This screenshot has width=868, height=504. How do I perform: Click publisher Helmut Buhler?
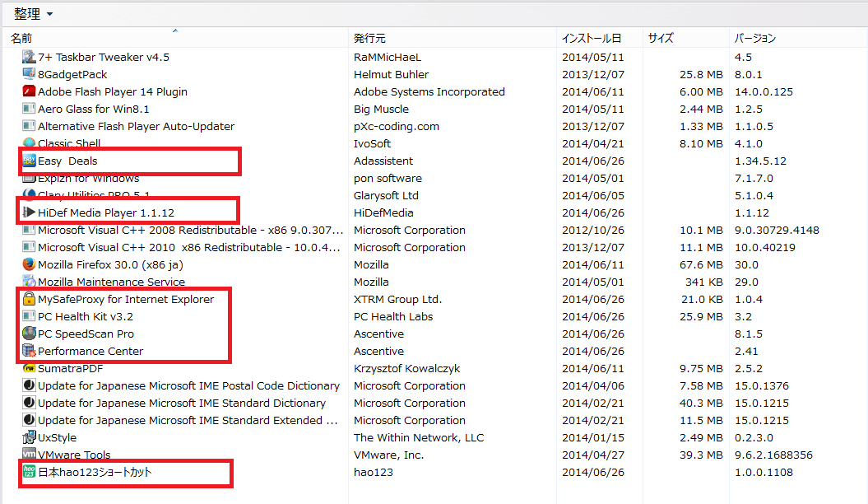[392, 74]
